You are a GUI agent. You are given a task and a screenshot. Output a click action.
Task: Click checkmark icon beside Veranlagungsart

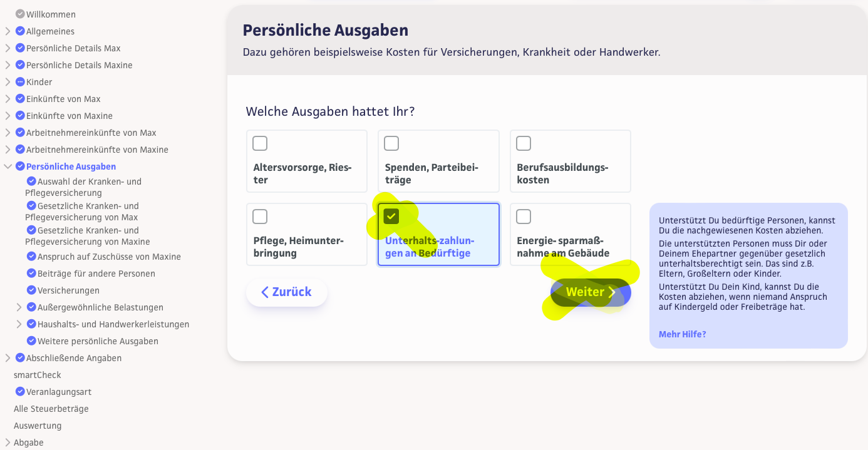[x=20, y=392]
